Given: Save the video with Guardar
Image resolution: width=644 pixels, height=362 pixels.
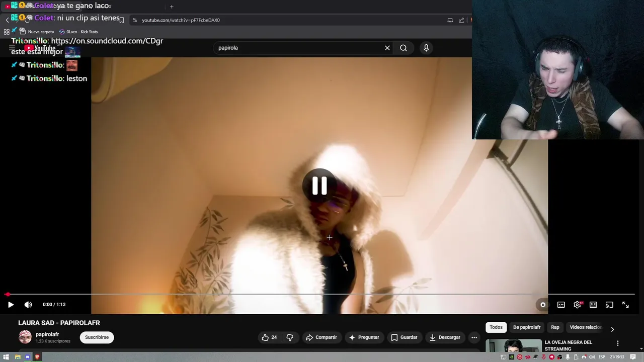Looking at the screenshot, I should point(405,337).
